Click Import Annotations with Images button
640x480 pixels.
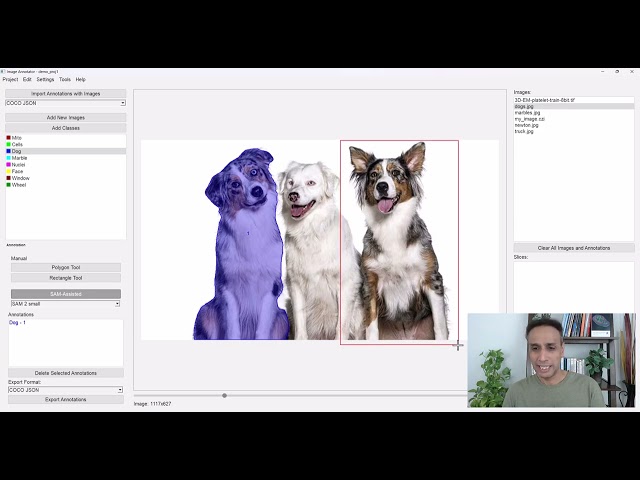click(66, 93)
